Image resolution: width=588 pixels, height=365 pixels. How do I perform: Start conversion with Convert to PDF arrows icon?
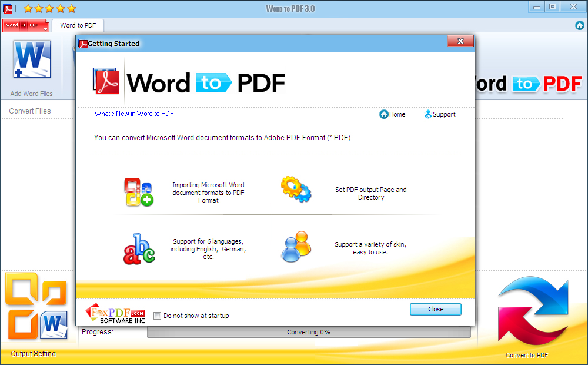click(533, 311)
